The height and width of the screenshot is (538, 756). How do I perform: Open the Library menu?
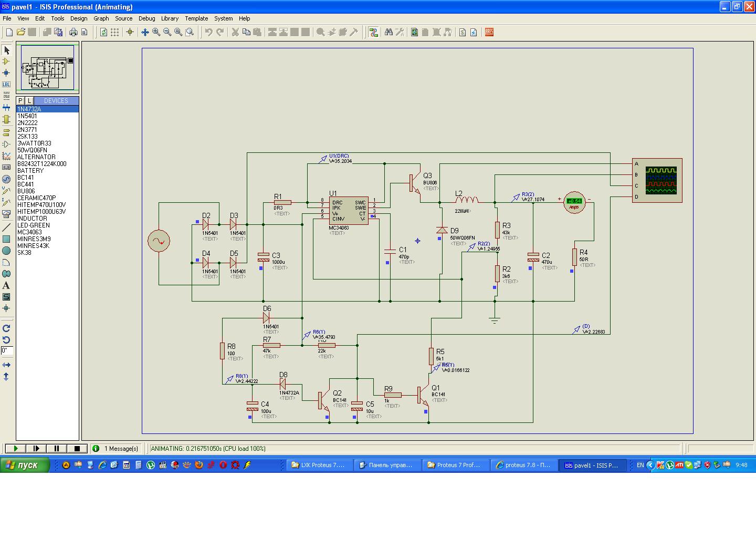click(170, 18)
